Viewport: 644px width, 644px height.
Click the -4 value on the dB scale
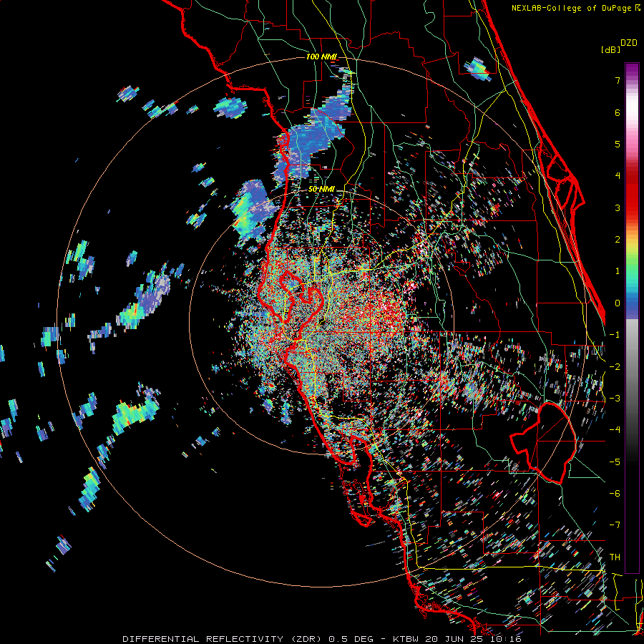click(615, 430)
